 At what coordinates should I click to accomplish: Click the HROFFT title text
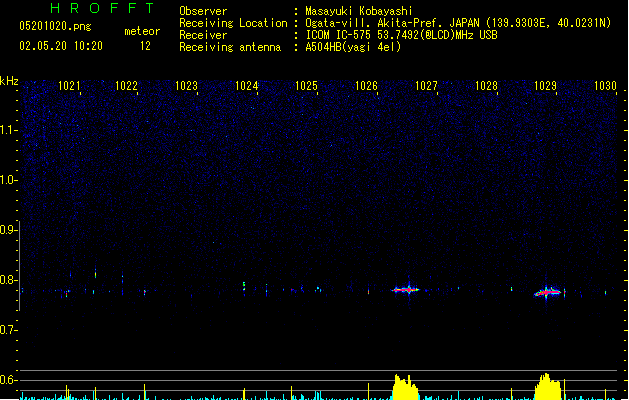102,8
